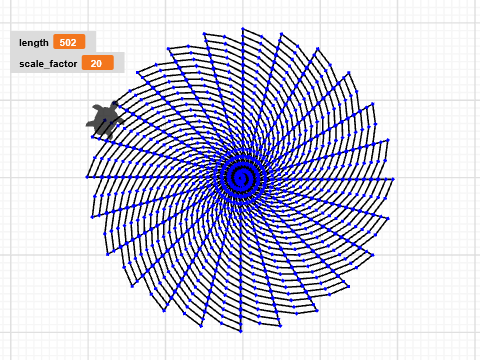The image size is (480, 360).
Task: Click the dense blue spiral center
Action: pyautogui.click(x=242, y=178)
